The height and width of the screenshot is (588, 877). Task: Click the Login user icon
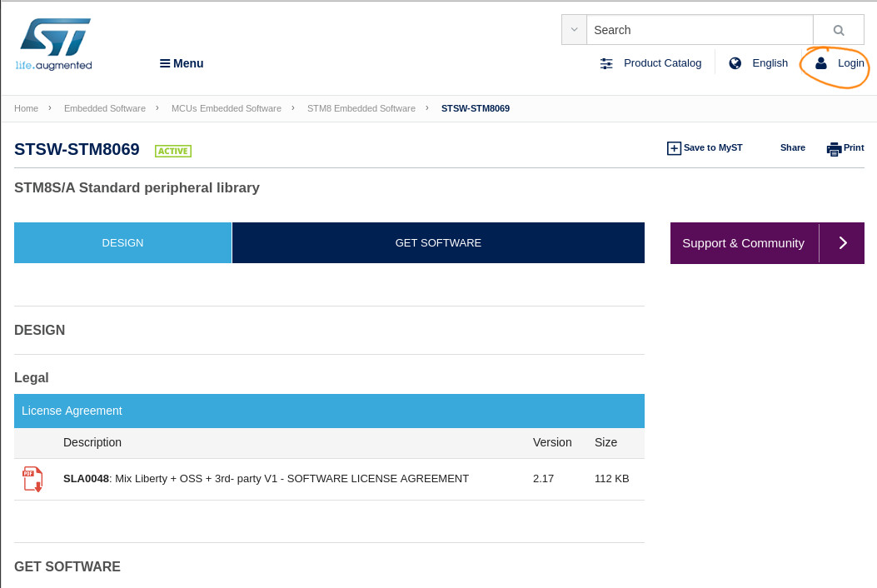(x=821, y=63)
